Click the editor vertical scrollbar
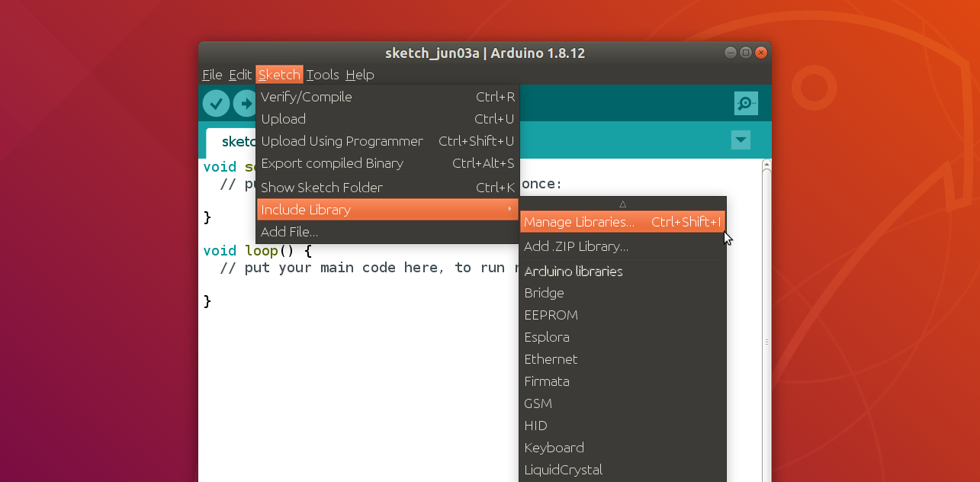This screenshot has height=482, width=980. [x=766, y=320]
